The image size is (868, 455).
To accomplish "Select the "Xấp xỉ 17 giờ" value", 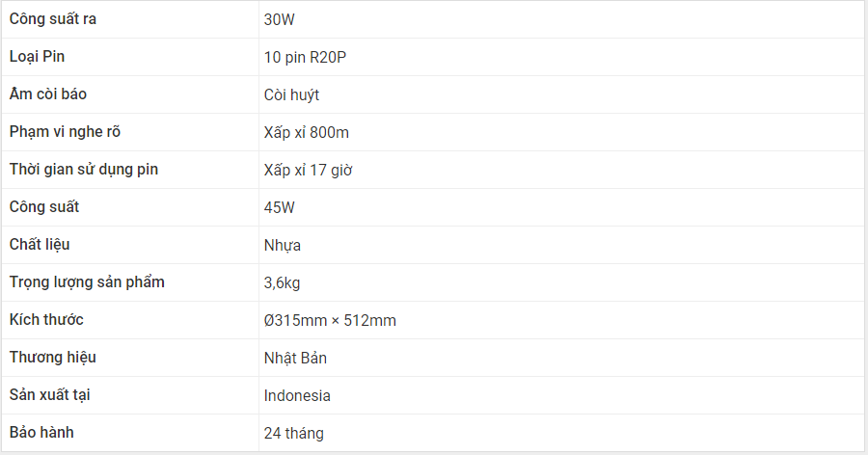I will [308, 170].
